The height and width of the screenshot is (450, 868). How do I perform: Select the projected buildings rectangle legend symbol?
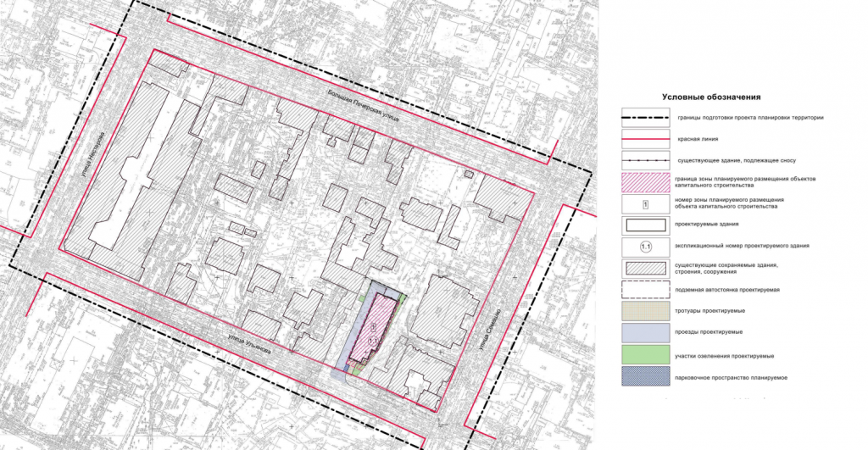click(x=644, y=225)
